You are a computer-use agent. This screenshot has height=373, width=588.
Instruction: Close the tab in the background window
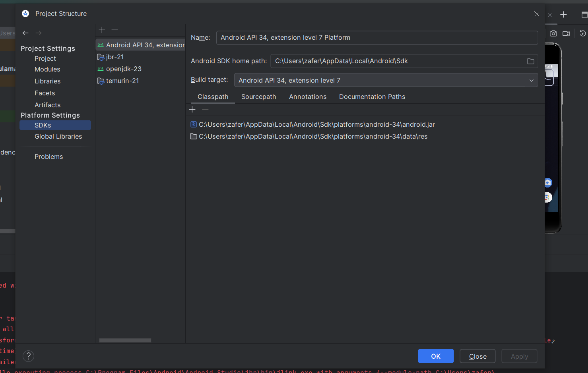point(550,15)
